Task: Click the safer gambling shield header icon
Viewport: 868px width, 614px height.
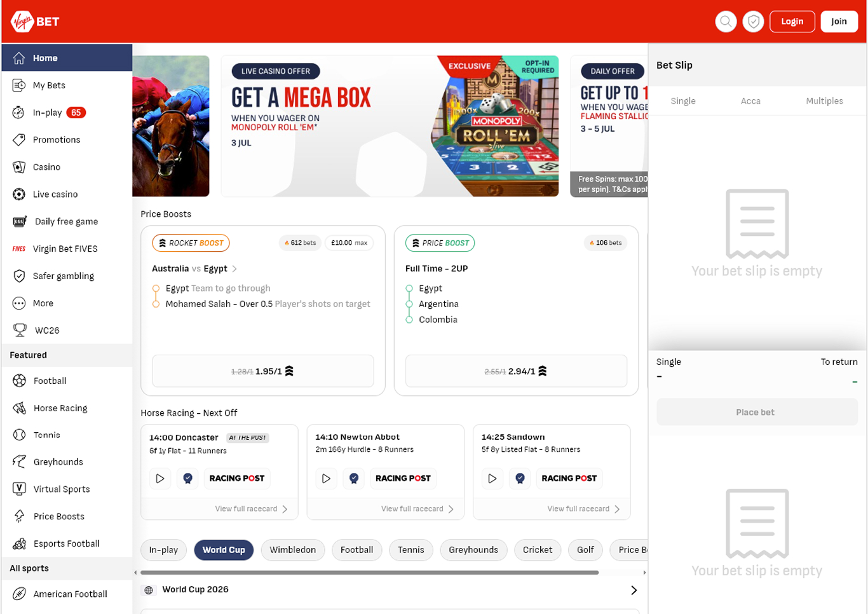Action: [x=753, y=22]
